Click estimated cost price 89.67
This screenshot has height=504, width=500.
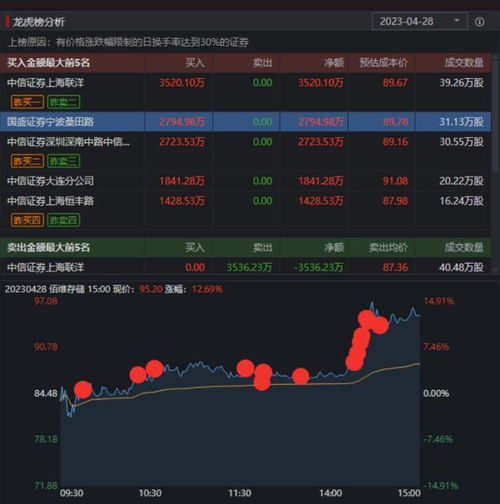pyautogui.click(x=395, y=83)
